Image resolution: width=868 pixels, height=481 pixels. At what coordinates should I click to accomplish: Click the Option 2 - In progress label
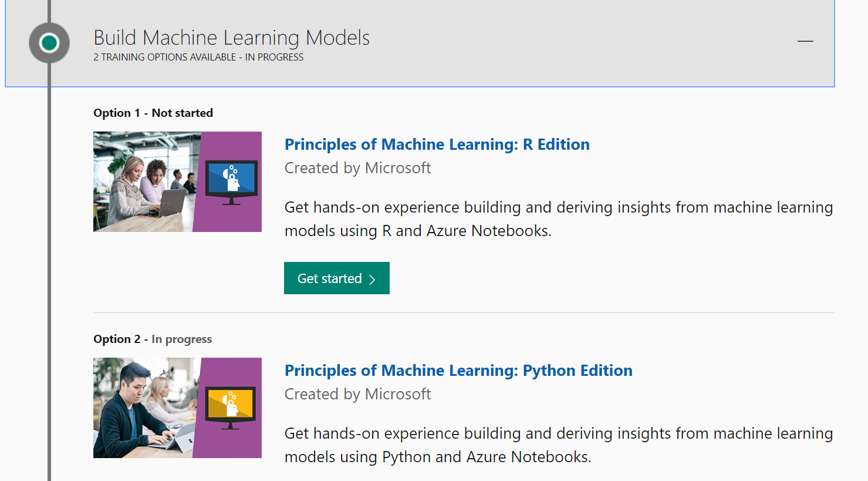153,339
